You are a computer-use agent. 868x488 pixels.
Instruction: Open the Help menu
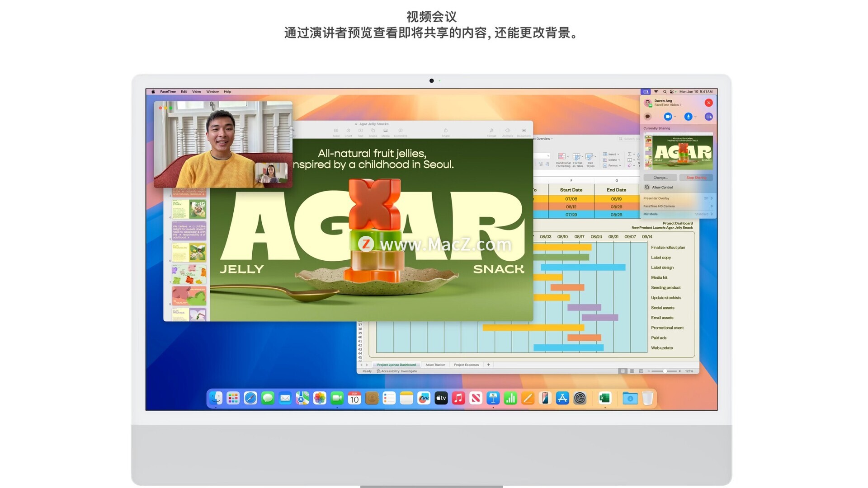(227, 92)
